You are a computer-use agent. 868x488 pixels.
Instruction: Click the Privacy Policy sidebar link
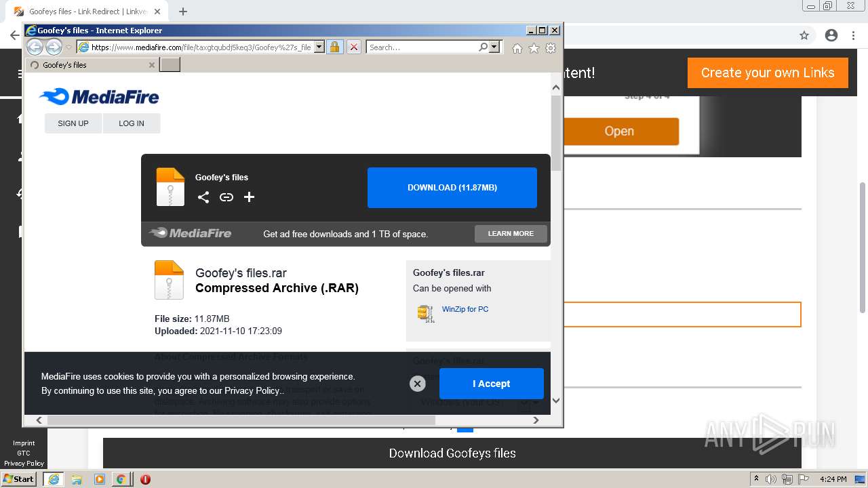[x=24, y=464]
